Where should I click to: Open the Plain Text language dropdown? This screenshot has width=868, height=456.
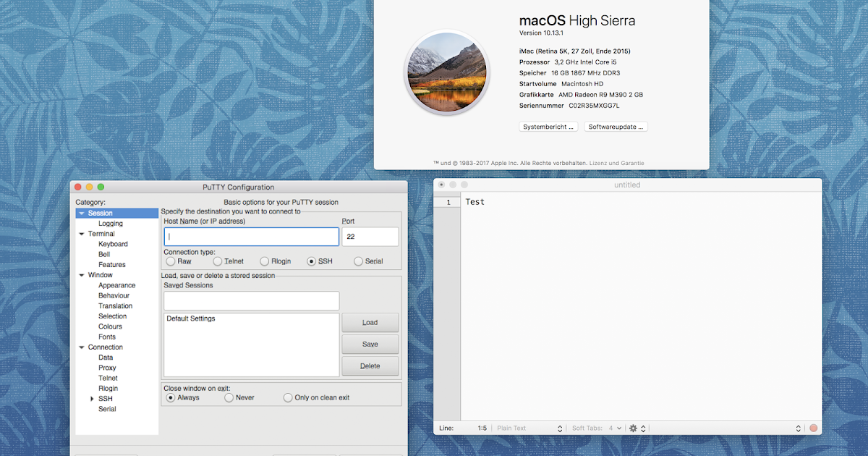pos(529,428)
